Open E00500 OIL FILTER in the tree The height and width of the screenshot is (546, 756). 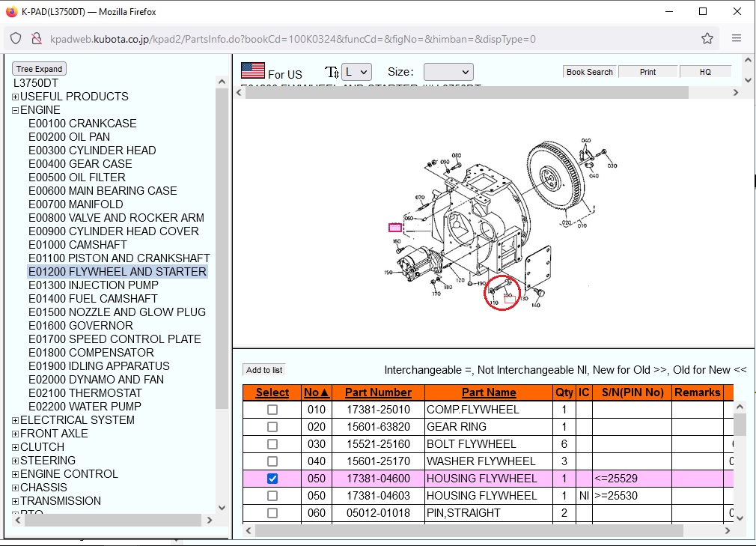(76, 178)
